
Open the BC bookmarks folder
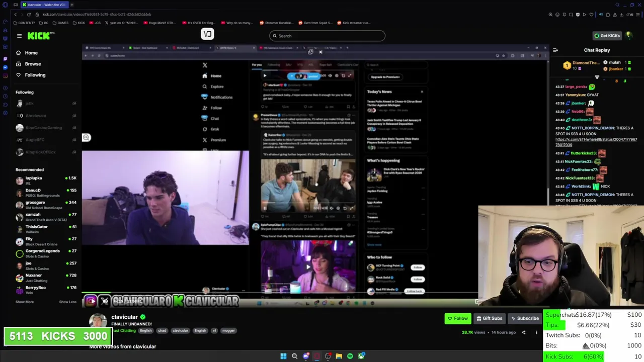tap(44, 23)
